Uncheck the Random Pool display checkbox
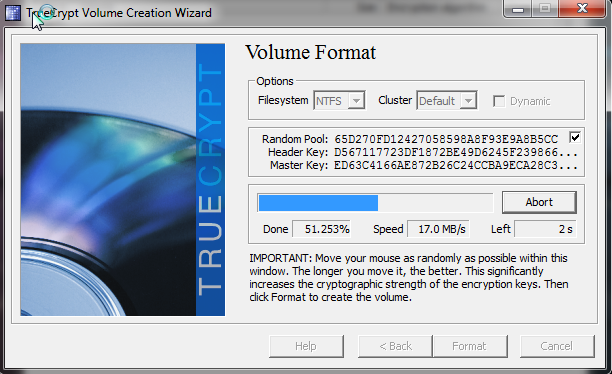Screen dimensions: 612x374 pos(575,137)
